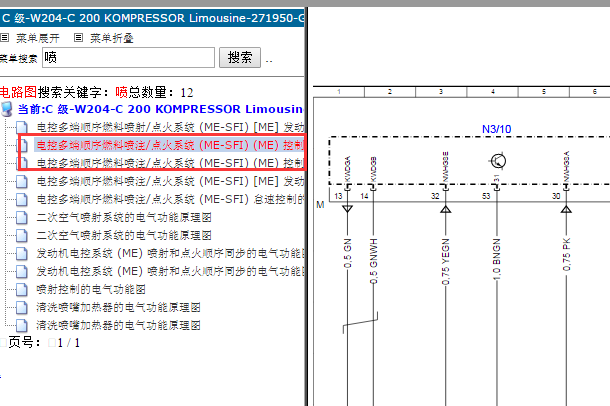Click wire label 0,5 GNWH
The height and width of the screenshot is (406, 610).
pyautogui.click(x=373, y=261)
